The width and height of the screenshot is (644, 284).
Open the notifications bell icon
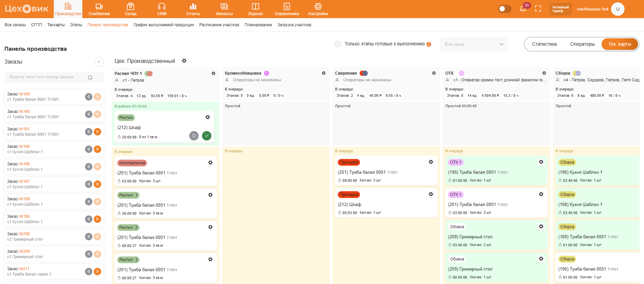pyautogui.click(x=523, y=9)
